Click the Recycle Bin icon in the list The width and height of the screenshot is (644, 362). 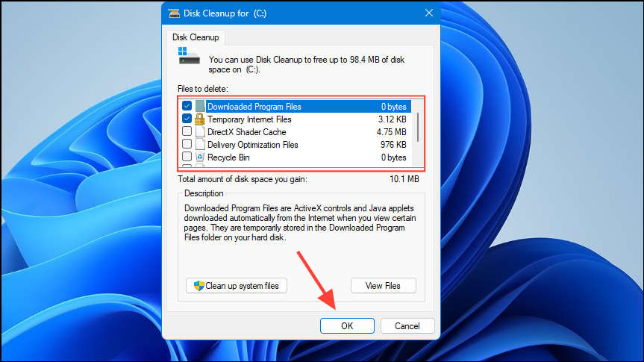tap(200, 157)
